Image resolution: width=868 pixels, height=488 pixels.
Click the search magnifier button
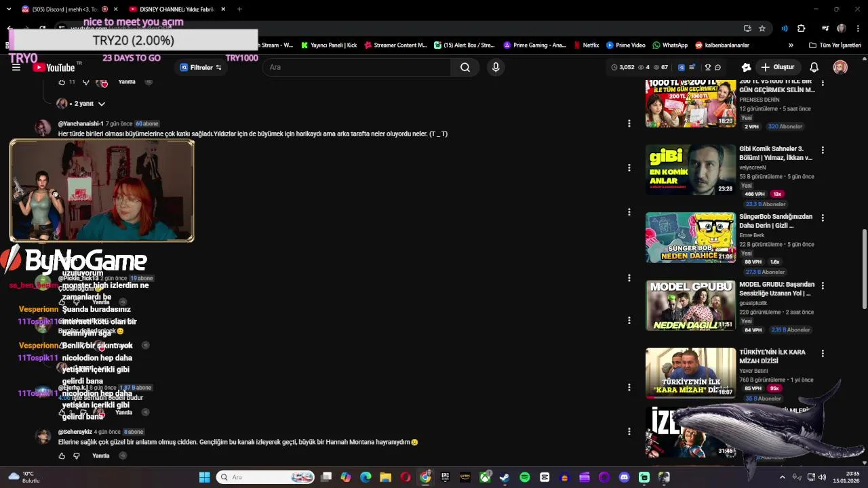click(x=465, y=67)
